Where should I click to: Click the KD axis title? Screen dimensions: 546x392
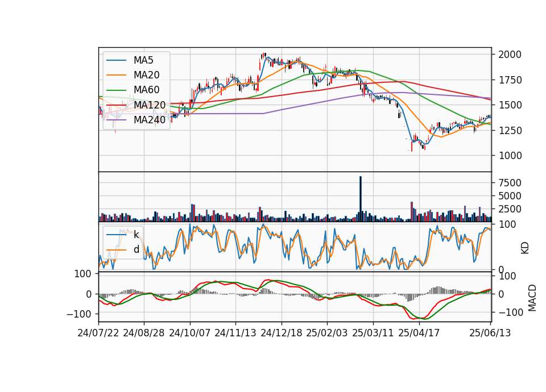[x=525, y=248]
